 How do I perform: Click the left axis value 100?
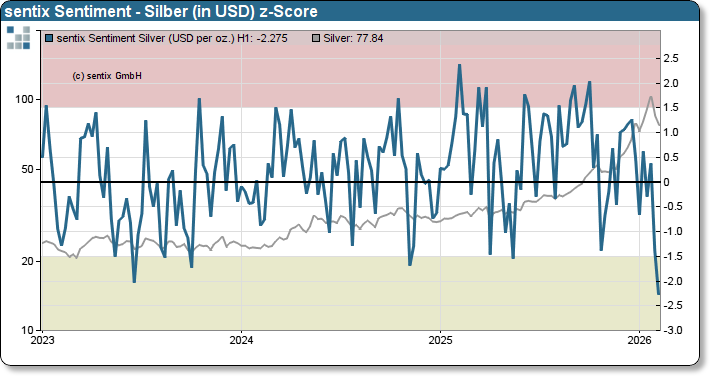pos(25,99)
